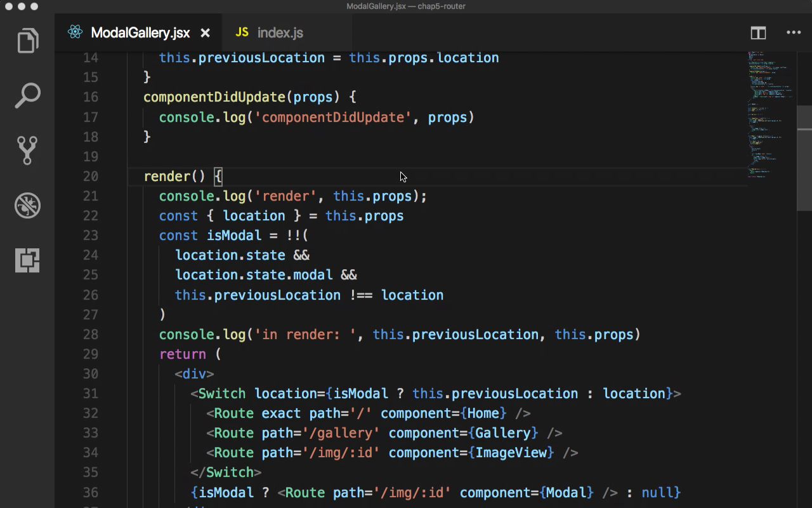812x508 pixels.
Task: Click line number 29 in the gutter
Action: coord(90,354)
